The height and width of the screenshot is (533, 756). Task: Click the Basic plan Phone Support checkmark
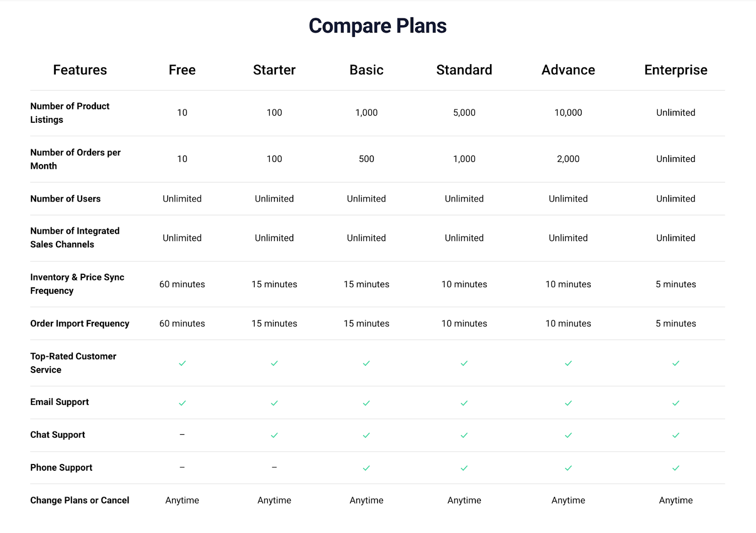[x=366, y=468]
